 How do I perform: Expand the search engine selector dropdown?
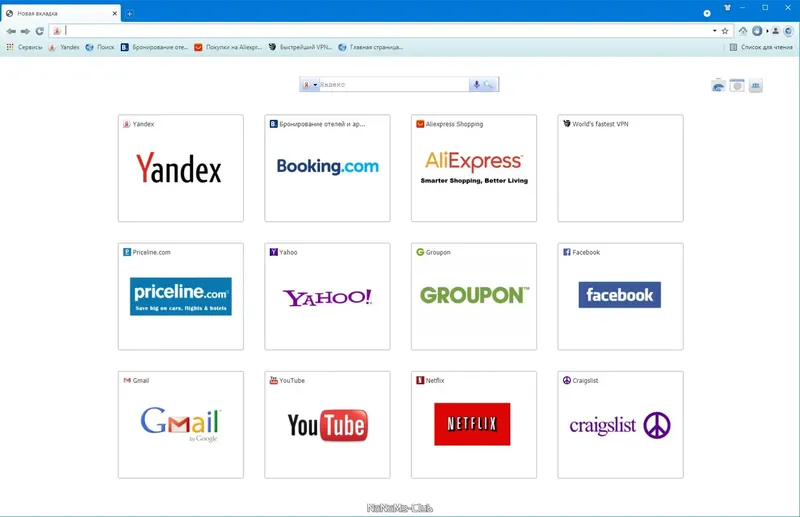(310, 85)
